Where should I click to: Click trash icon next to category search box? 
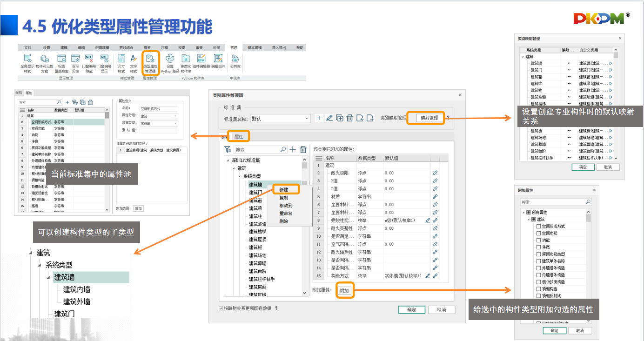coord(303,150)
